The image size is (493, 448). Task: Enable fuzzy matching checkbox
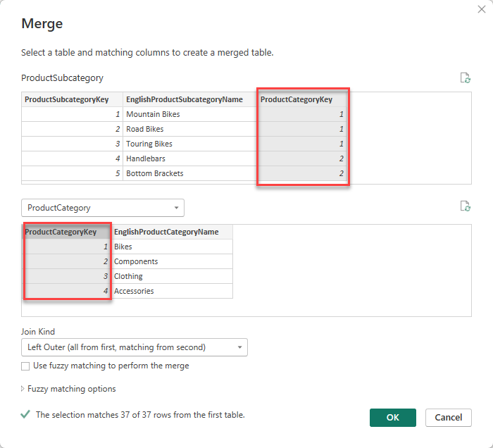click(25, 366)
